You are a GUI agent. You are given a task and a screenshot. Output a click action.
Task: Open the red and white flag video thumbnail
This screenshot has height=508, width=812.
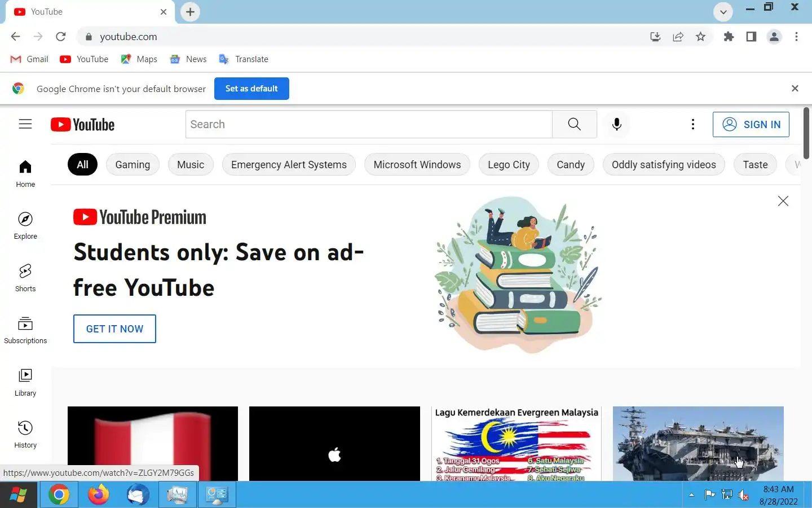(x=153, y=444)
